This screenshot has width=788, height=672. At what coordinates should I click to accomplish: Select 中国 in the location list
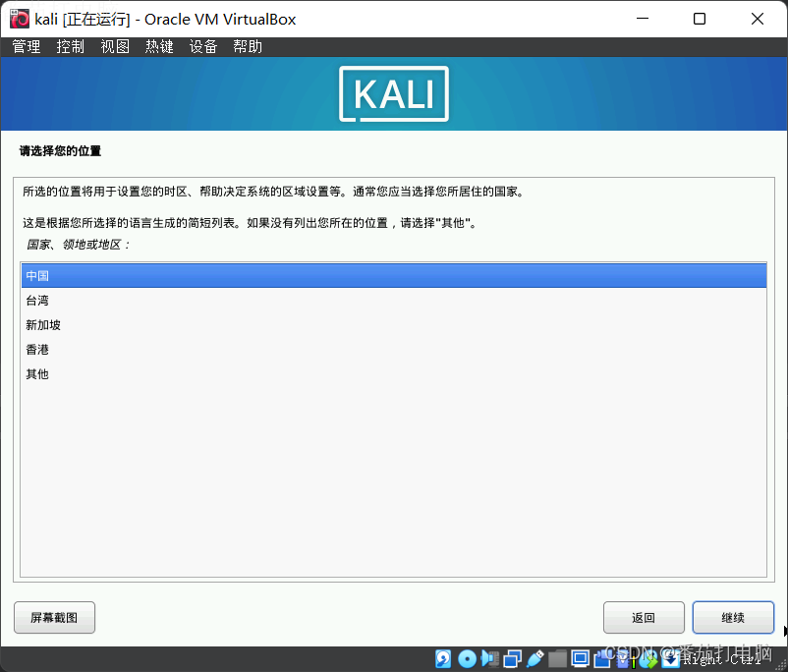(394, 275)
